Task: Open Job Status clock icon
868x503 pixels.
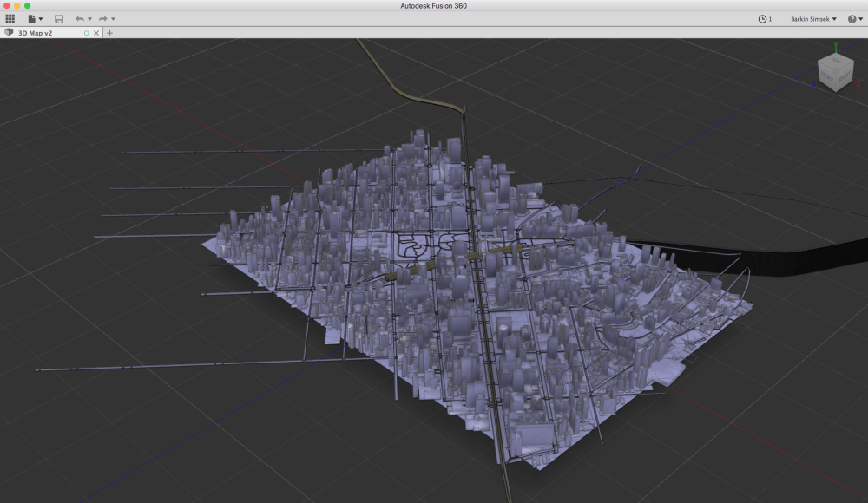Action: (762, 18)
